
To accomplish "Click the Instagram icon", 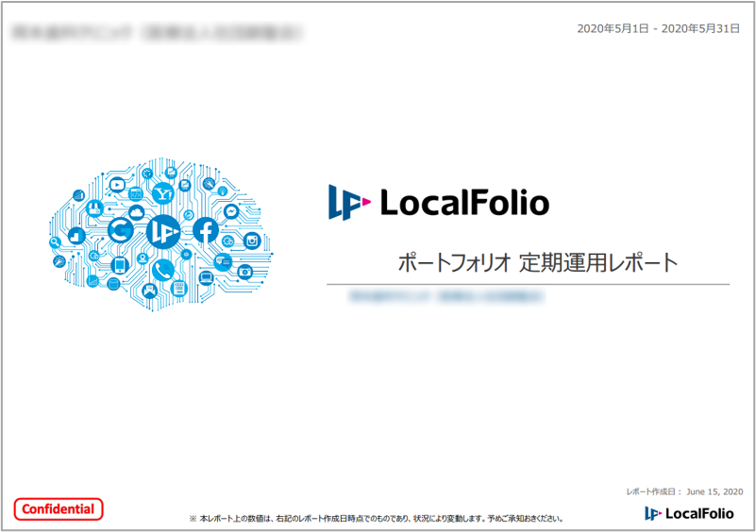I will tap(252, 241).
